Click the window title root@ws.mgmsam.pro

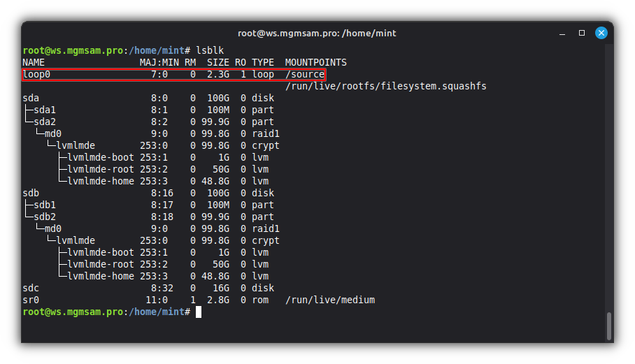(x=317, y=33)
